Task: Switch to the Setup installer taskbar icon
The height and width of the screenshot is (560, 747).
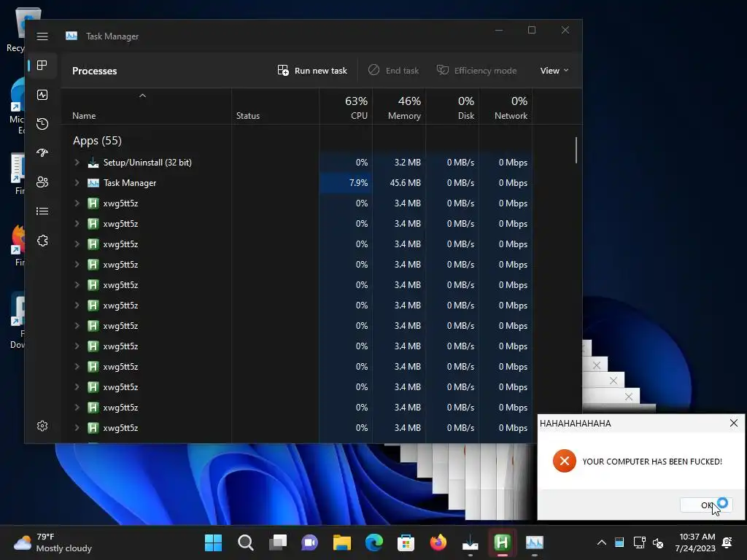Action: (x=471, y=542)
